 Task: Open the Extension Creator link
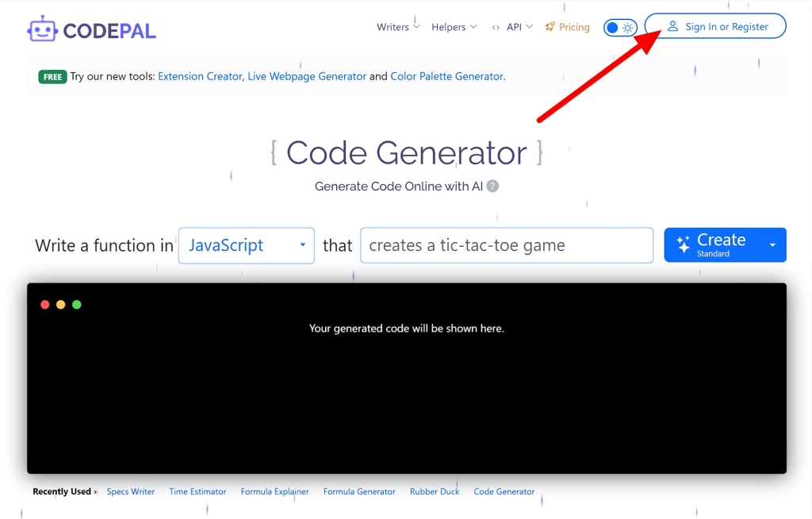point(200,76)
